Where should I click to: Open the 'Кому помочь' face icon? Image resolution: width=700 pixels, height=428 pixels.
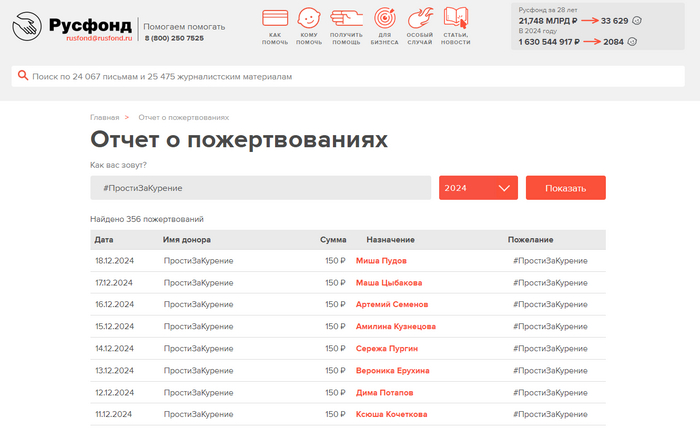tap(310, 19)
